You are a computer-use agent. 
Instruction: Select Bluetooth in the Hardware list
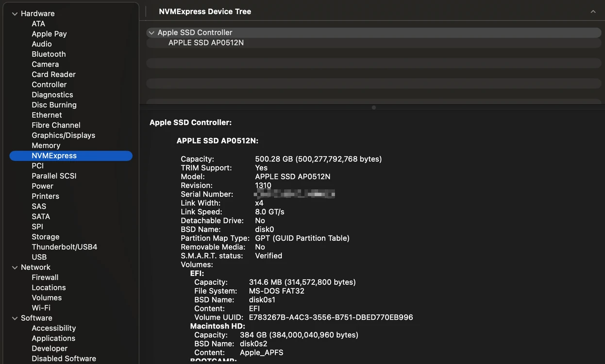[49, 54]
